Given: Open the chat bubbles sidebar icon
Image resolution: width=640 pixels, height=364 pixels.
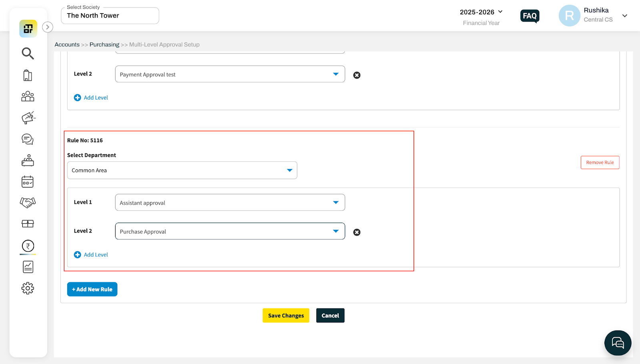Looking at the screenshot, I should coord(28,139).
